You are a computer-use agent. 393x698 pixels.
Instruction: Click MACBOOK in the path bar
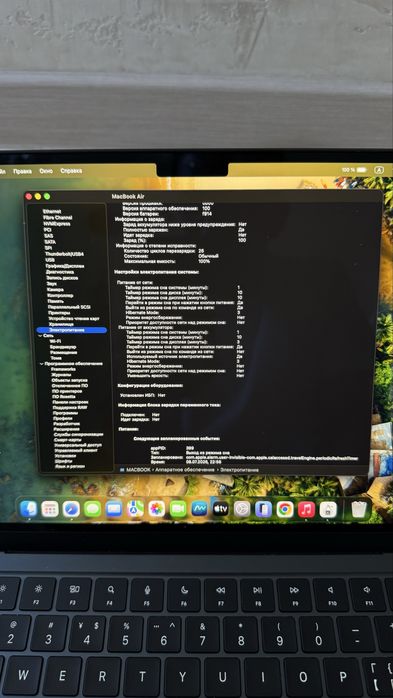pyautogui.click(x=138, y=469)
